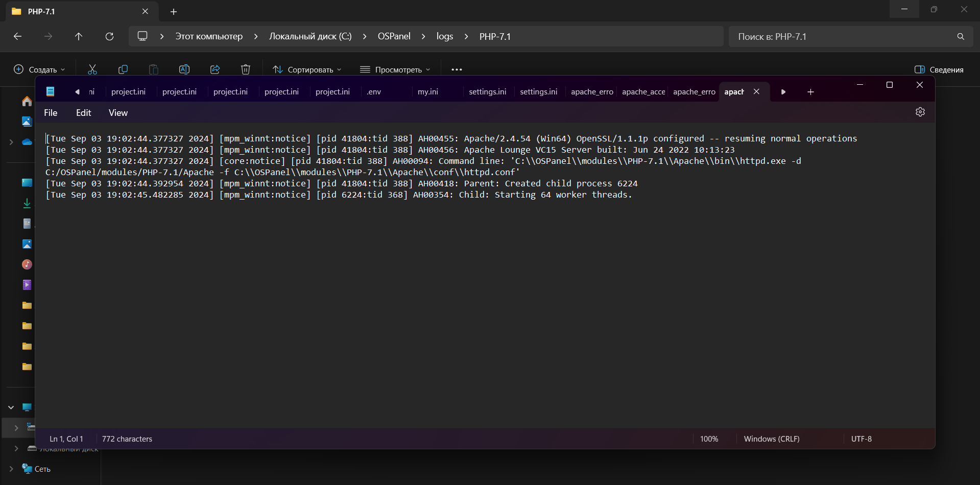Viewport: 980px width, 485px height.
Task: Open the chevron dropdown after Этот компьютер
Action: pyautogui.click(x=256, y=36)
